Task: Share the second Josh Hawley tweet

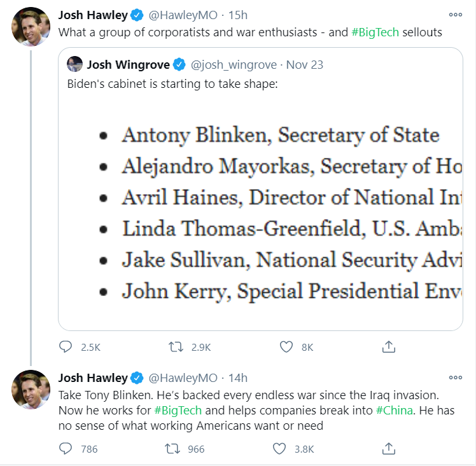Action: 389,448
